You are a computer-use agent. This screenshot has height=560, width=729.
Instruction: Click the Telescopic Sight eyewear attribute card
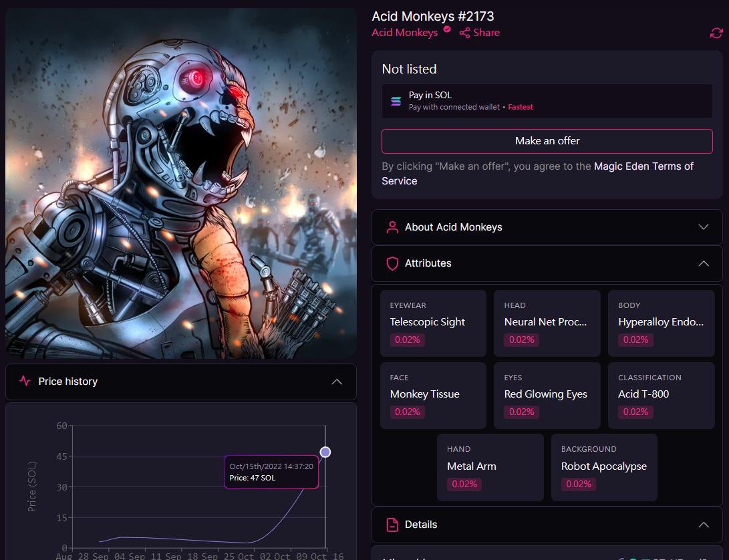point(433,323)
